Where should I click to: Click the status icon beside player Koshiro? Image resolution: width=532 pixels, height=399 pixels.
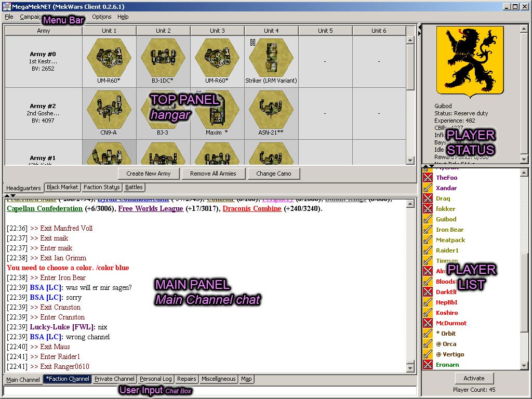click(x=428, y=313)
